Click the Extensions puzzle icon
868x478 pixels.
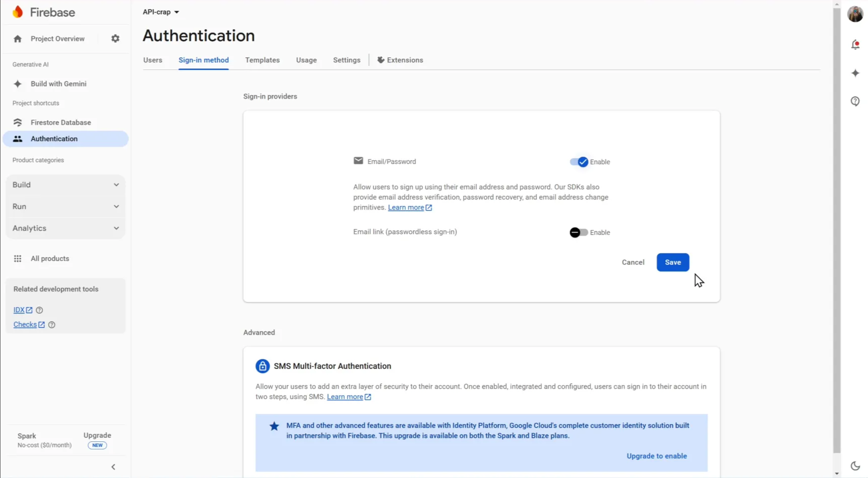[x=381, y=60]
